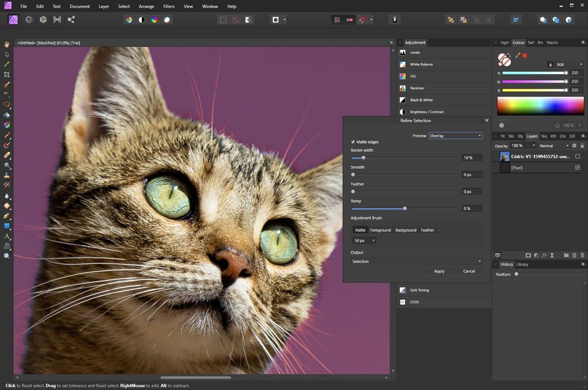Screen dimensions: 588x390
Task: Toggle the Matte edges checkbox
Action: (353, 142)
